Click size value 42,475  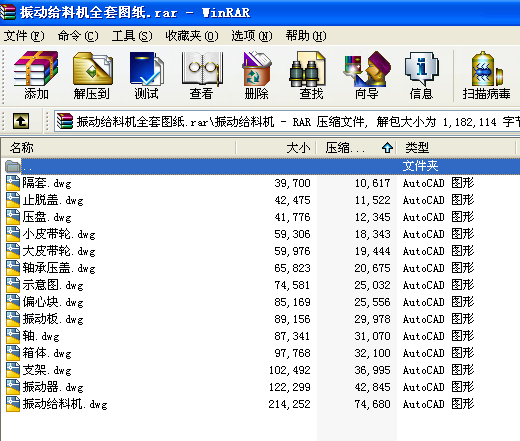[292, 200]
